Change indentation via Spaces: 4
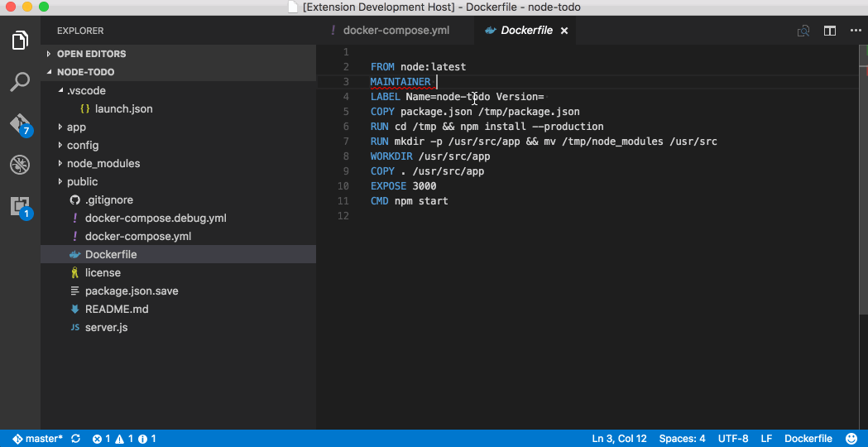This screenshot has height=447, width=868. click(682, 439)
